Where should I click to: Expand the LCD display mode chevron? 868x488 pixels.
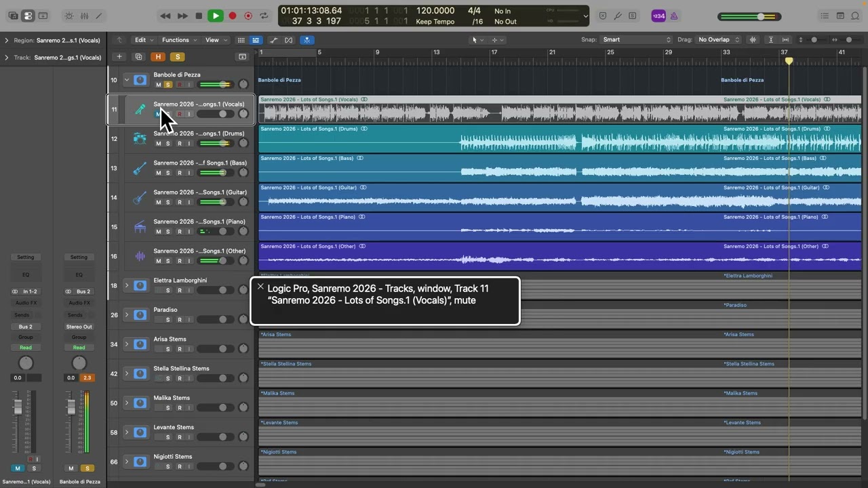(x=585, y=16)
